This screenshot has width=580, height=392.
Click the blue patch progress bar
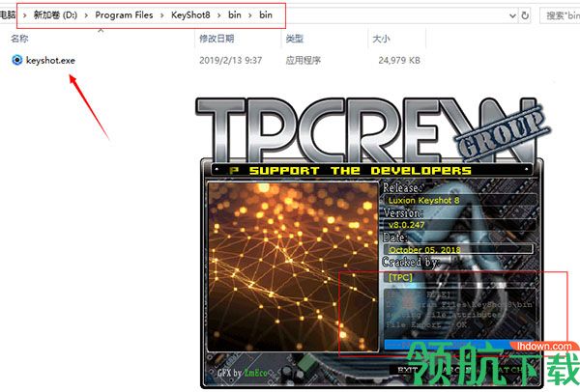[x=458, y=344]
